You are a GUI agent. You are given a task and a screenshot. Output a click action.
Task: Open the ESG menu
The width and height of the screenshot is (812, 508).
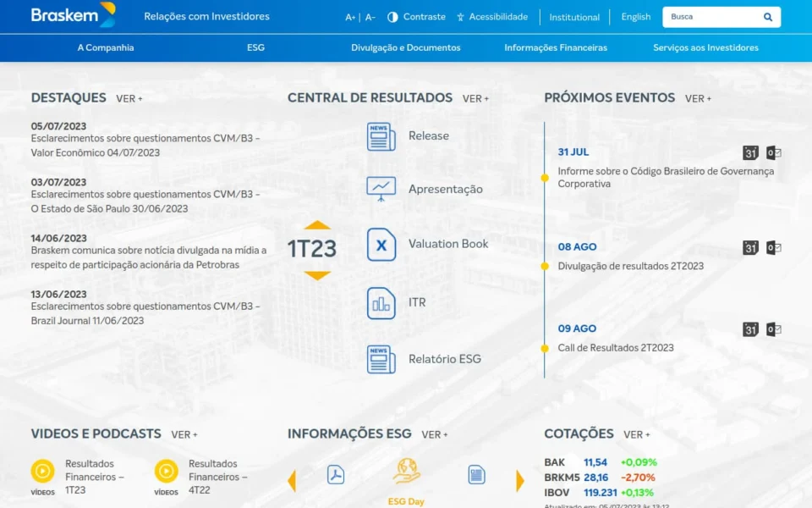255,47
